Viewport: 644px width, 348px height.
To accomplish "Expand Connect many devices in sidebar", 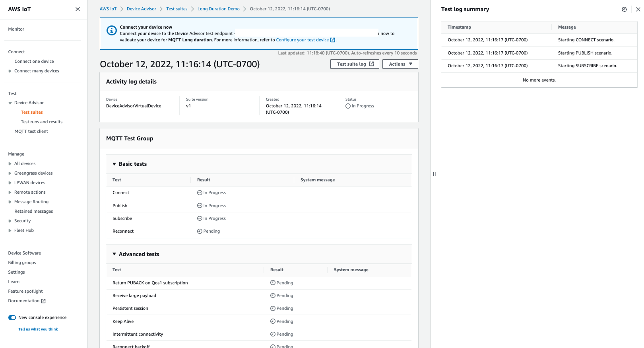I will pyautogui.click(x=10, y=71).
